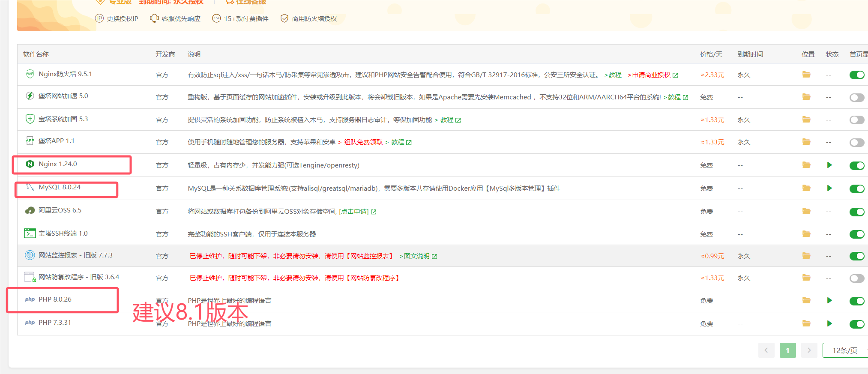Click the running status arrow for PHP 8.0.26
868x374 pixels.
pyautogui.click(x=829, y=300)
